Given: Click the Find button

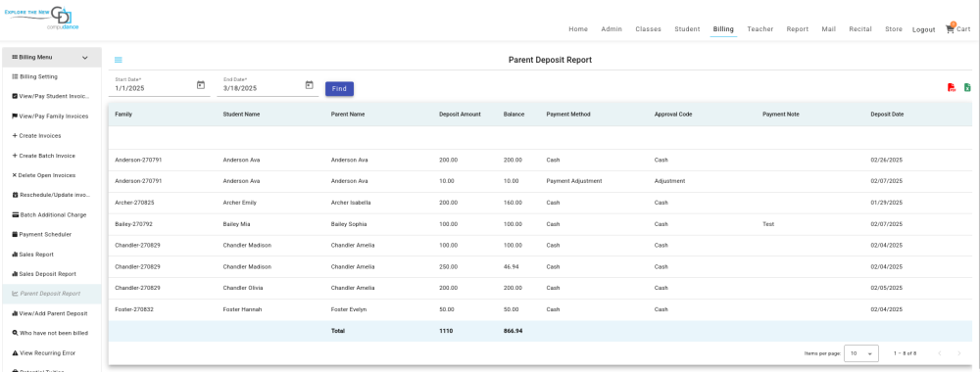Looking at the screenshot, I should pos(339,89).
